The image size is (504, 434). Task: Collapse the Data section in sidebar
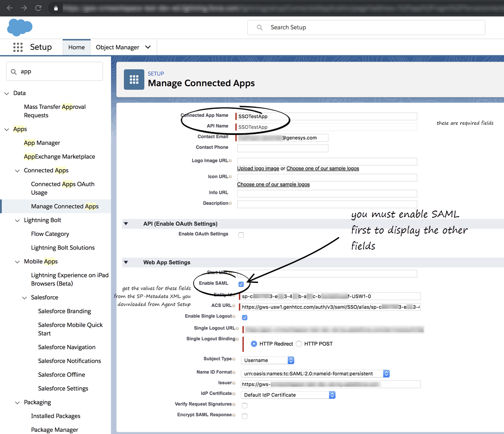coord(6,94)
